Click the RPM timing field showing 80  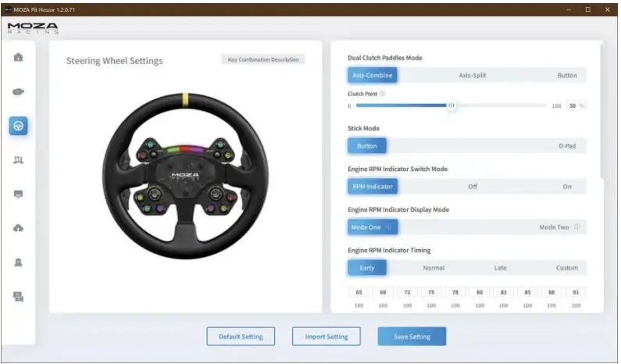point(480,292)
